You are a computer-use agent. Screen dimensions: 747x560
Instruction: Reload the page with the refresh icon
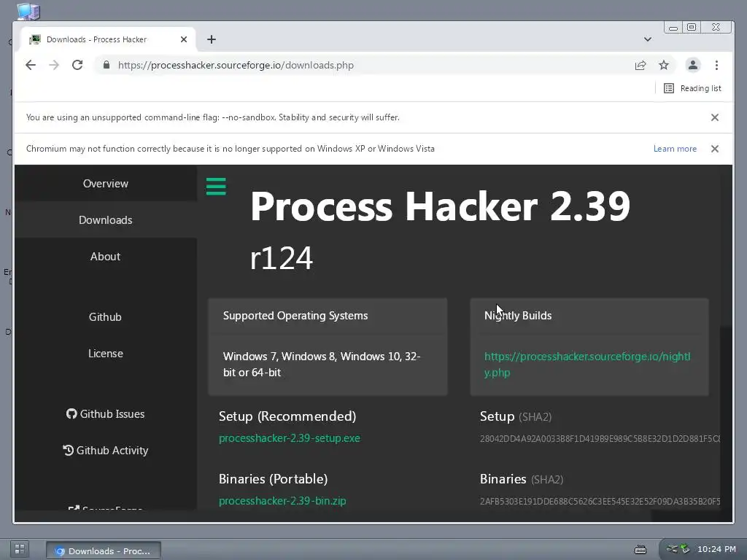tap(77, 65)
